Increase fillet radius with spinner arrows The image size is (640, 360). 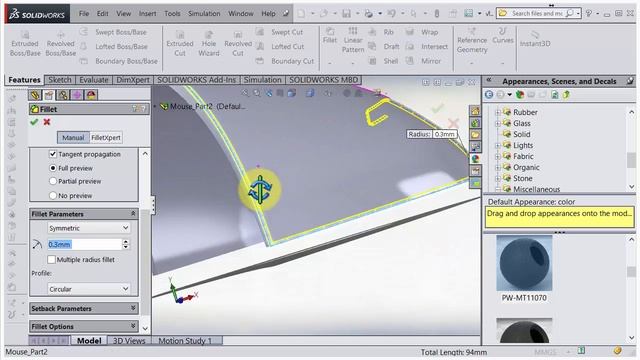tap(126, 242)
